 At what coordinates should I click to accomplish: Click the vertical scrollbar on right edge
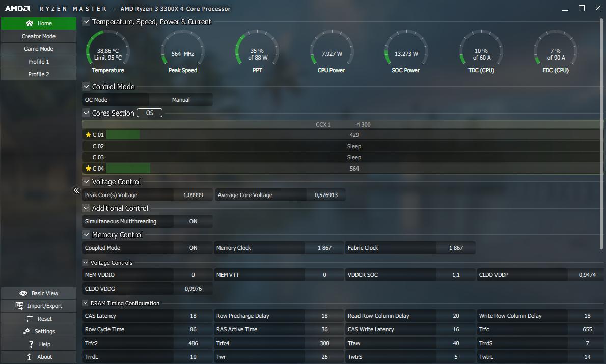click(x=601, y=133)
